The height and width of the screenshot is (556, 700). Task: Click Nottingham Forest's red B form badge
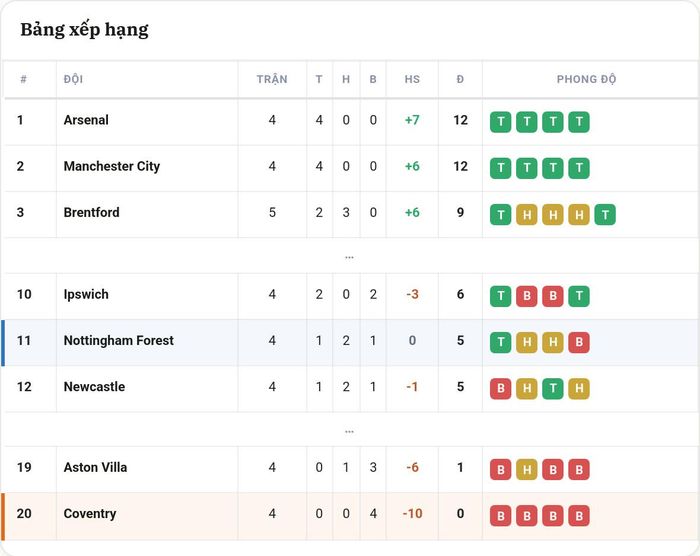click(x=579, y=343)
